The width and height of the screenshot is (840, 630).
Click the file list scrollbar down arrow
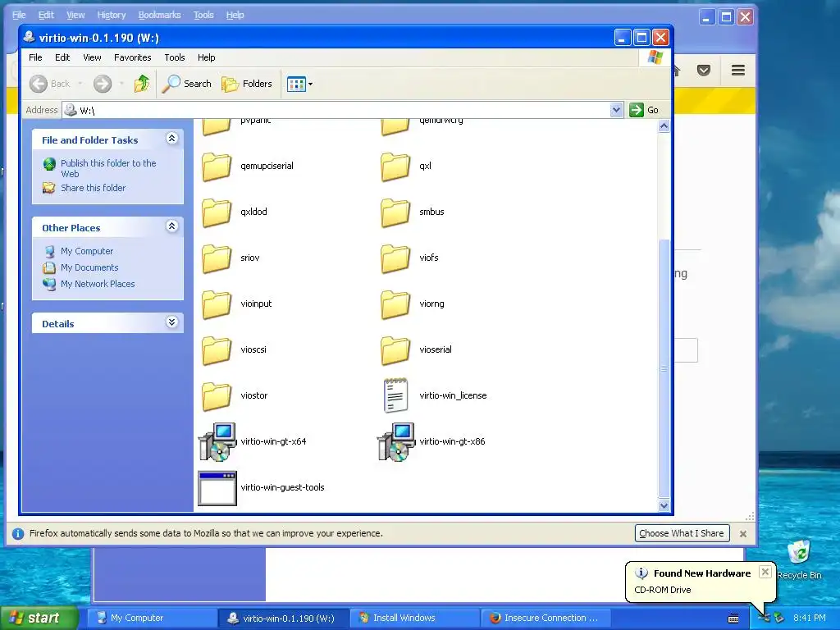tap(664, 505)
